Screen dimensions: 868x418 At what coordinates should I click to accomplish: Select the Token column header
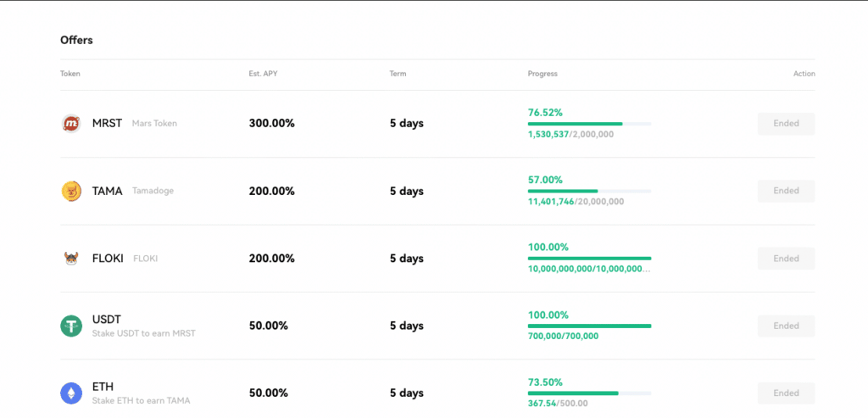click(x=70, y=74)
